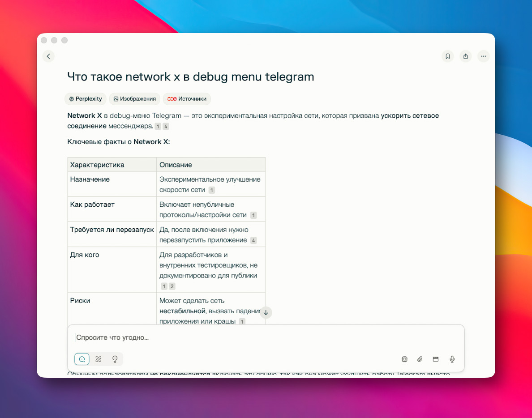Click the scroll-down arrow button

[x=266, y=312]
